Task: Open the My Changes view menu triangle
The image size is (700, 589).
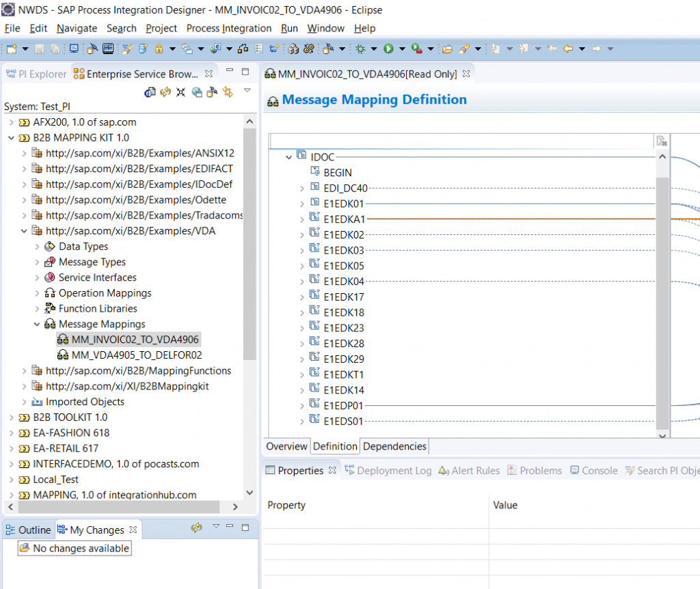Action: 216,526
